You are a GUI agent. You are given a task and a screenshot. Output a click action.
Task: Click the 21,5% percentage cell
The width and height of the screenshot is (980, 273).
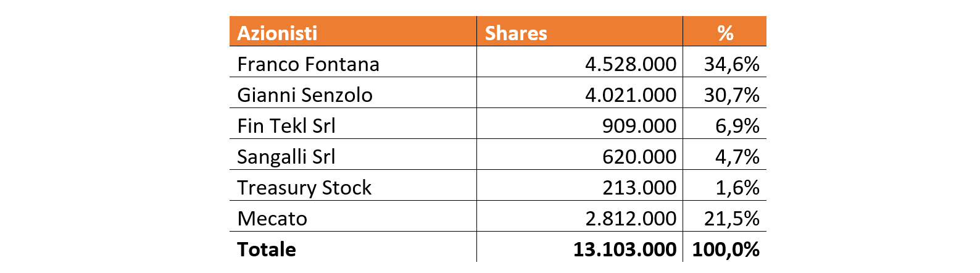point(725,216)
